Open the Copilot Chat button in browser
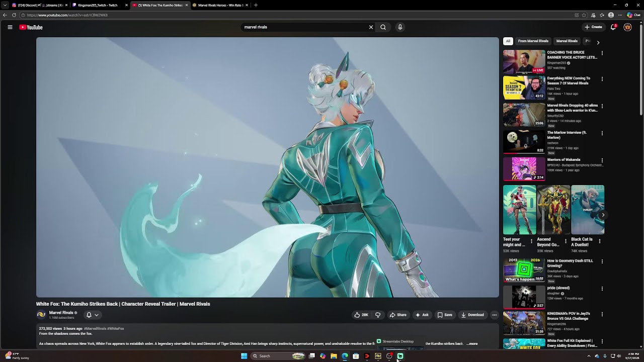644x362 pixels. pos(633,15)
